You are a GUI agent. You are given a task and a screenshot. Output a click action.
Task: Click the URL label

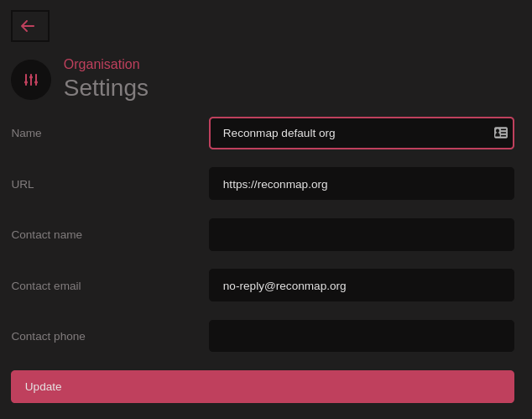point(23,185)
